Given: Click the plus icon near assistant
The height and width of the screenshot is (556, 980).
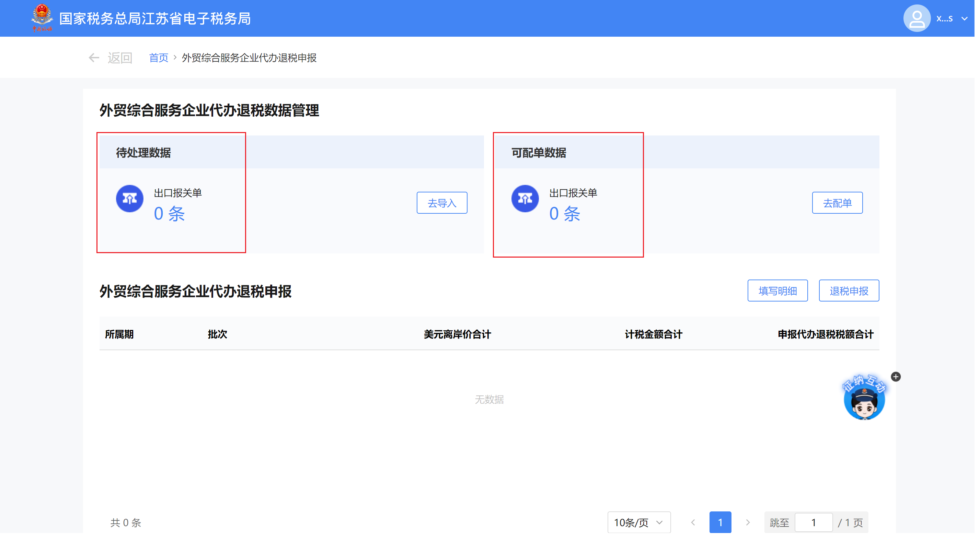Looking at the screenshot, I should (x=896, y=377).
